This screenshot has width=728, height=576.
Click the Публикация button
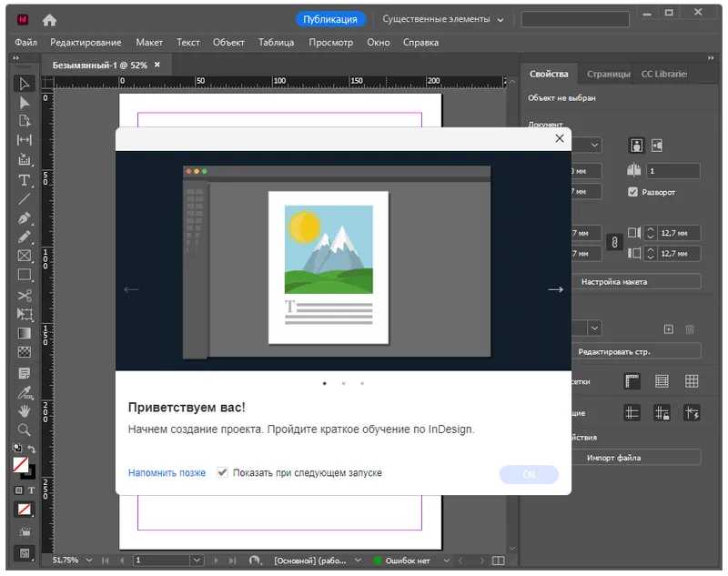pyautogui.click(x=330, y=19)
